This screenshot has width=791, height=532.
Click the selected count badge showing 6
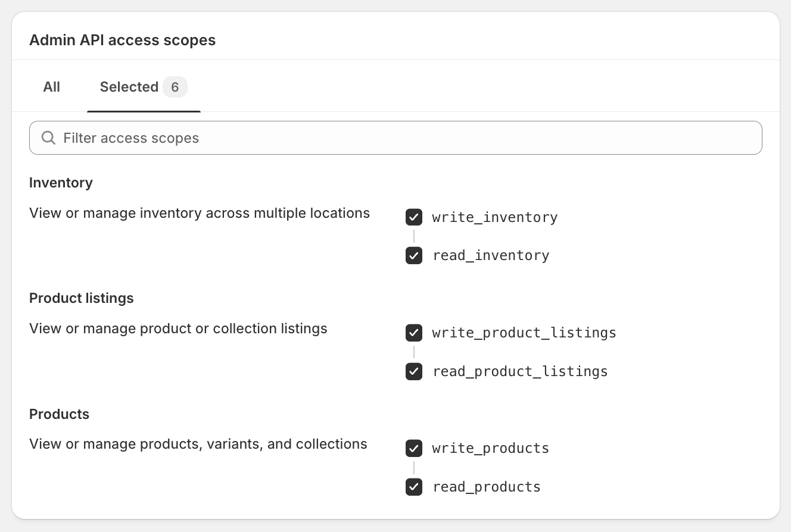tap(175, 87)
